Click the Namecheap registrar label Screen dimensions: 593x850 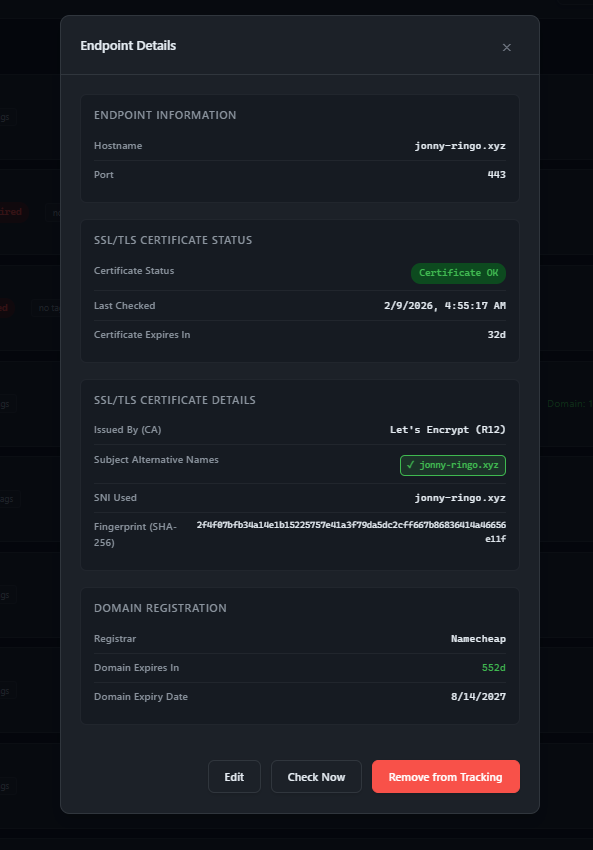479,638
